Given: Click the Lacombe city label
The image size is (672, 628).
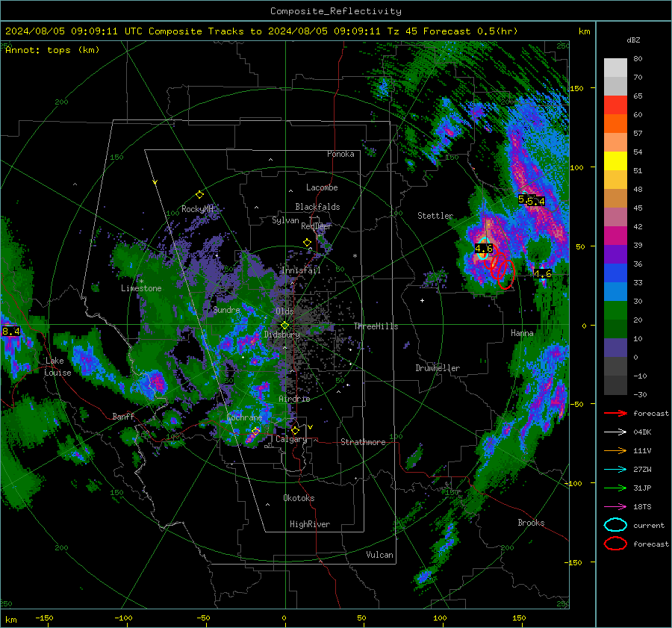Looking at the screenshot, I should (x=322, y=187).
